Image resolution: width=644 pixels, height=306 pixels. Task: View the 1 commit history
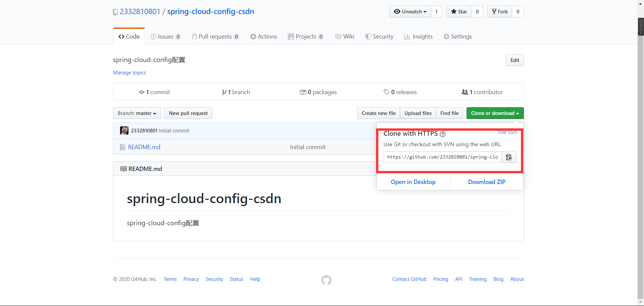click(x=154, y=92)
